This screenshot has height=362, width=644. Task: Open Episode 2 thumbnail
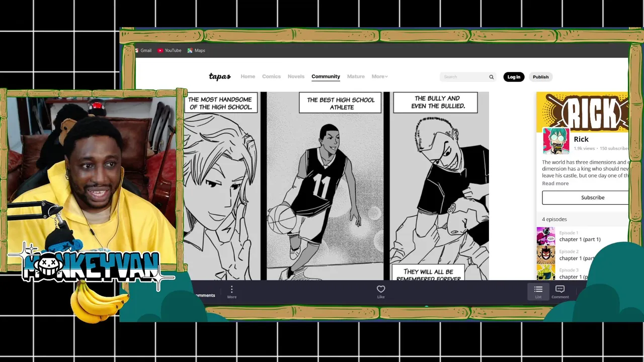point(546,255)
